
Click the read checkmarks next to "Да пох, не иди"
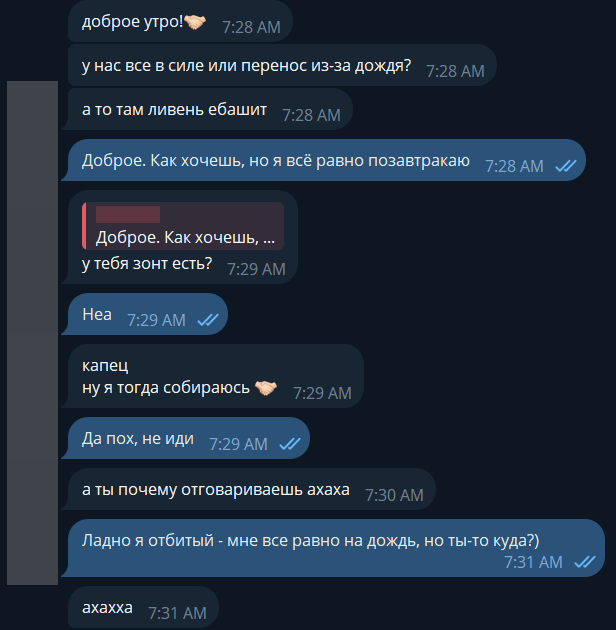290,444
